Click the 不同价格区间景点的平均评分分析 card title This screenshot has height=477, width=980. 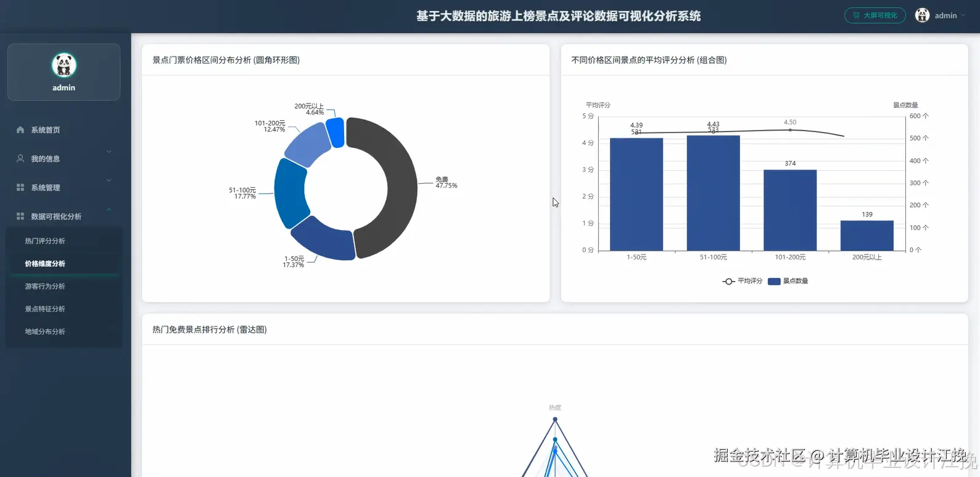[649, 60]
